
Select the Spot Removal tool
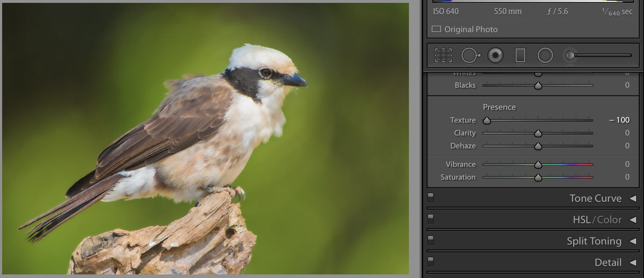click(470, 56)
